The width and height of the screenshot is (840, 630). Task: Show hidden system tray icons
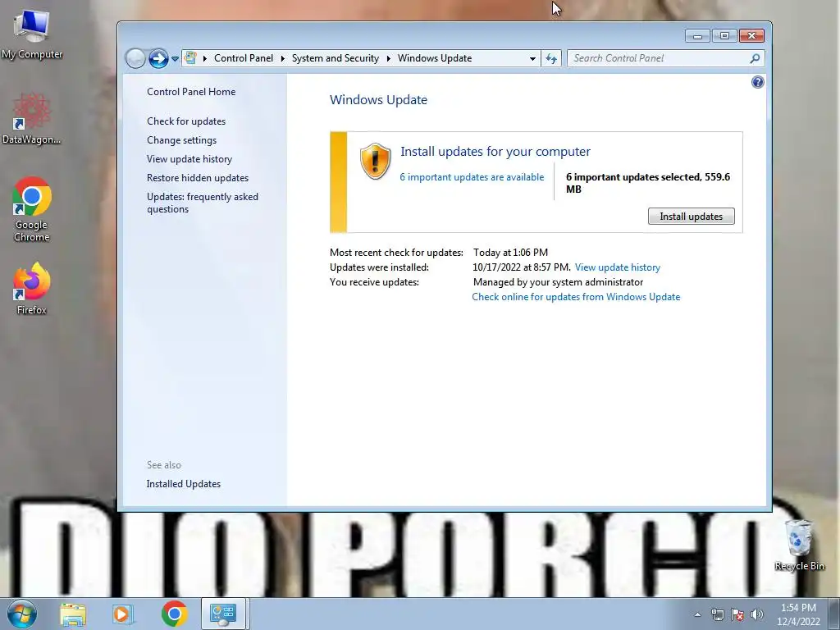(x=697, y=615)
